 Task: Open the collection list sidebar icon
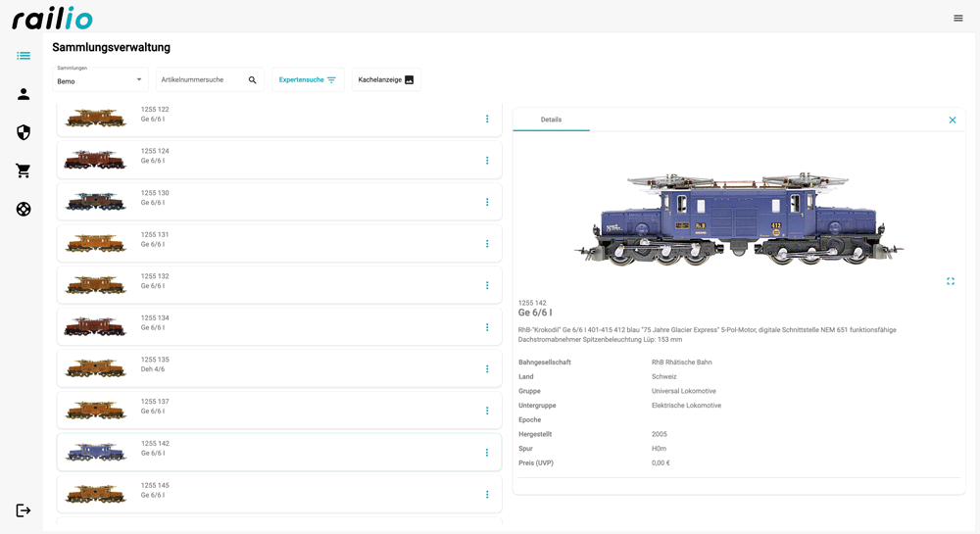pos(24,56)
